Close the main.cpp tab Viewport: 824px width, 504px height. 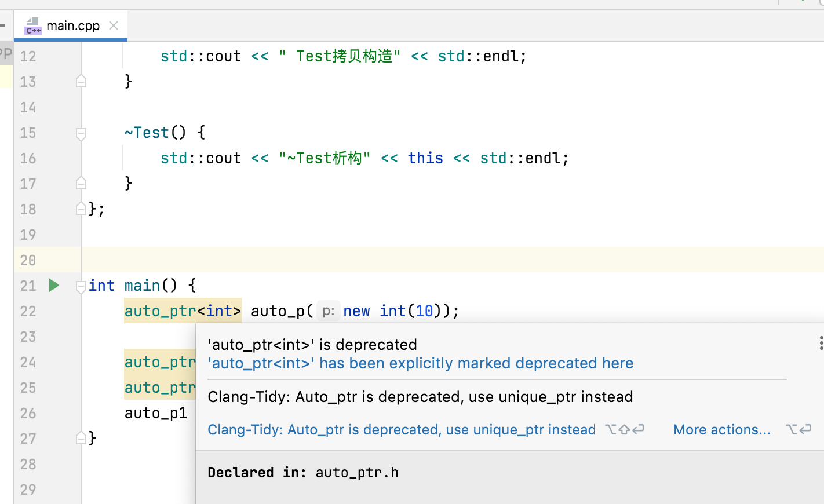114,25
